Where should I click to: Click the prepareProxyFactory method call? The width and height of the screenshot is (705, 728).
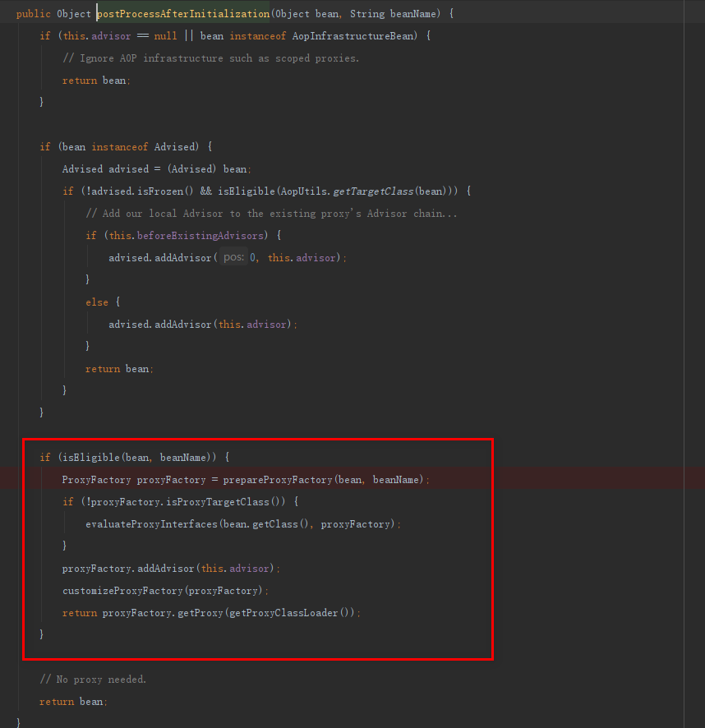coord(277,480)
